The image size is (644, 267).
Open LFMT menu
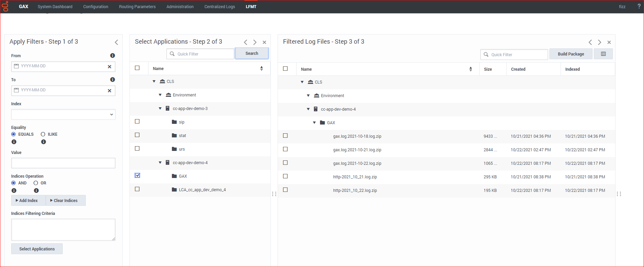[x=251, y=7]
